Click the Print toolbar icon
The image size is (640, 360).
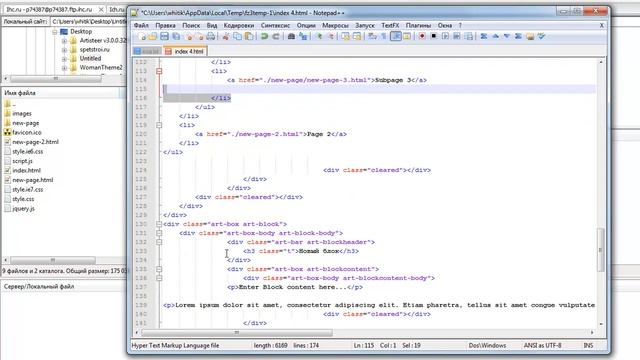(x=211, y=37)
